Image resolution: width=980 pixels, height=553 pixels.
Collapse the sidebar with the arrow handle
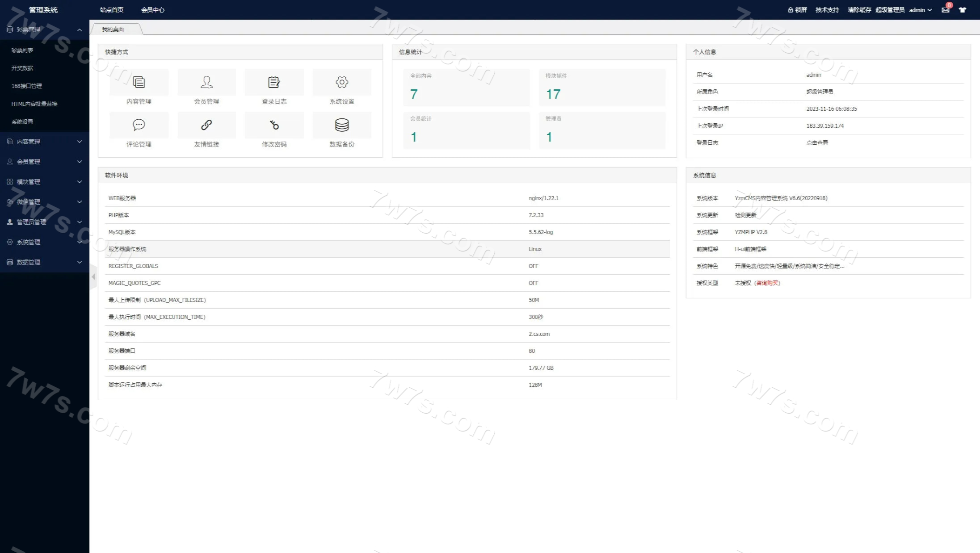93,277
